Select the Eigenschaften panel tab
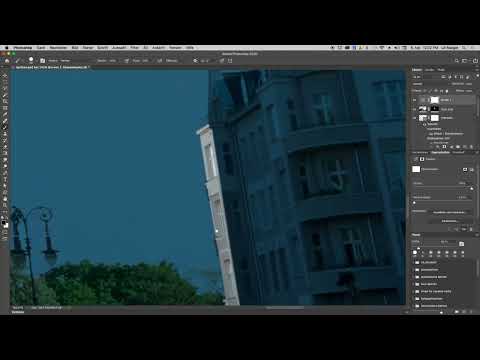Viewport: 480px width, 360px height. [x=440, y=152]
